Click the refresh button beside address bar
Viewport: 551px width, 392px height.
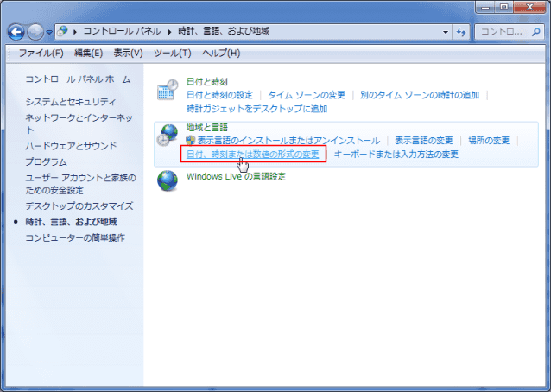(x=461, y=32)
